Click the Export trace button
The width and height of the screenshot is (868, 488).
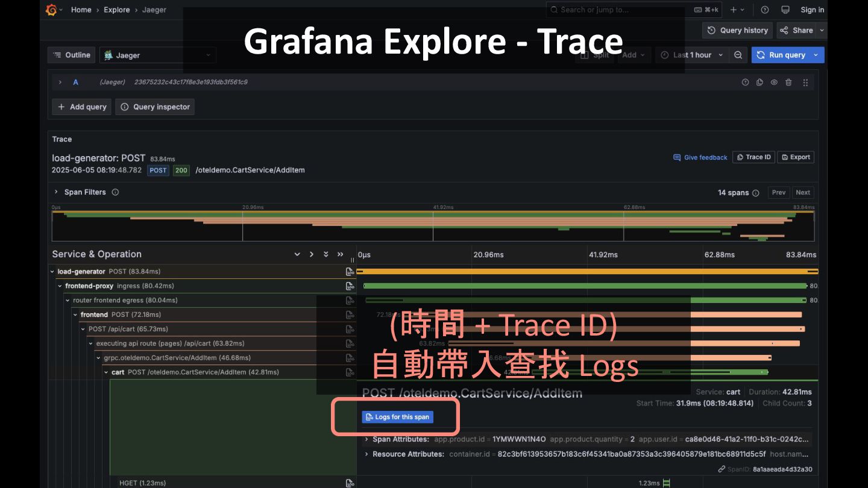pyautogui.click(x=796, y=157)
